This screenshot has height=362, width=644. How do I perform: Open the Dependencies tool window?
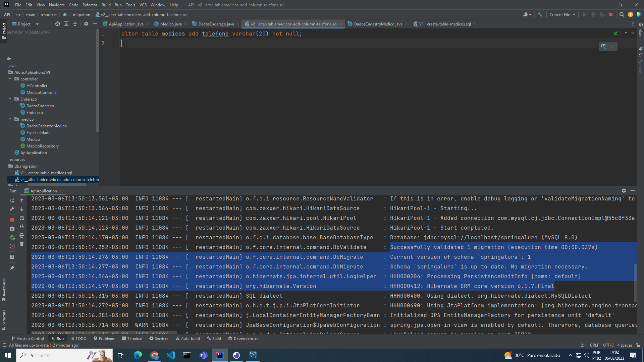[243, 339]
